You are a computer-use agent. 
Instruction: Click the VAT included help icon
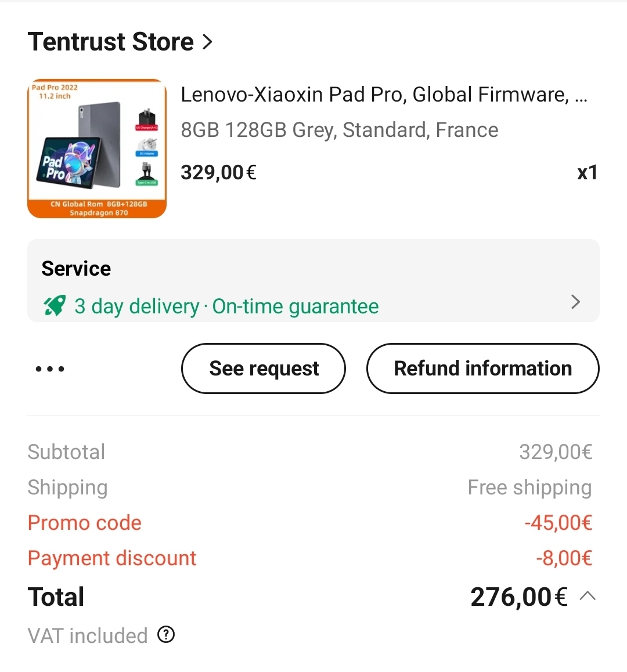pyautogui.click(x=166, y=635)
